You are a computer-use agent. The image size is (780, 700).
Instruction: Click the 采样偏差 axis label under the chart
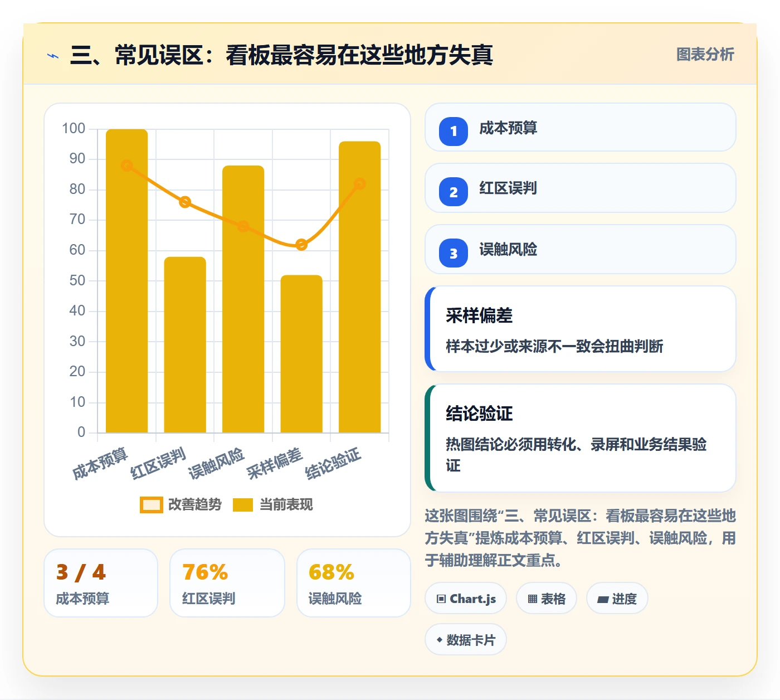click(275, 463)
